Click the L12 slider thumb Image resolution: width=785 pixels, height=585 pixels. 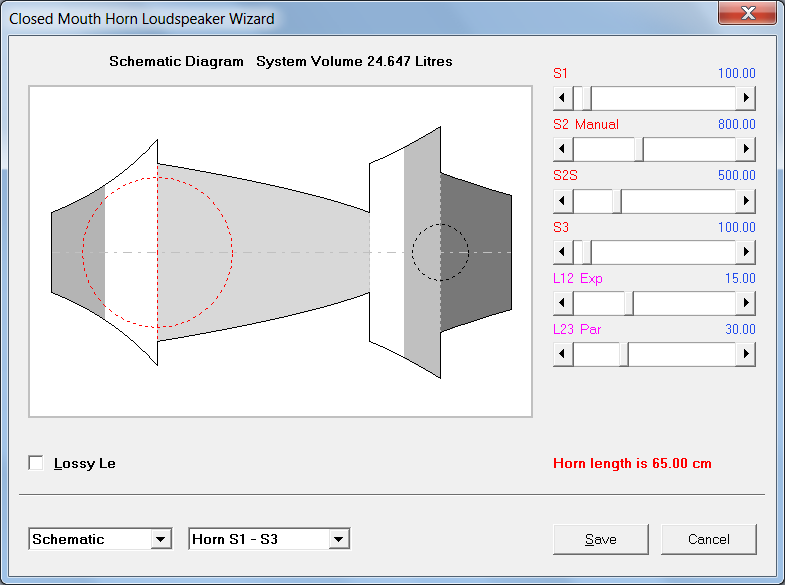pos(629,303)
